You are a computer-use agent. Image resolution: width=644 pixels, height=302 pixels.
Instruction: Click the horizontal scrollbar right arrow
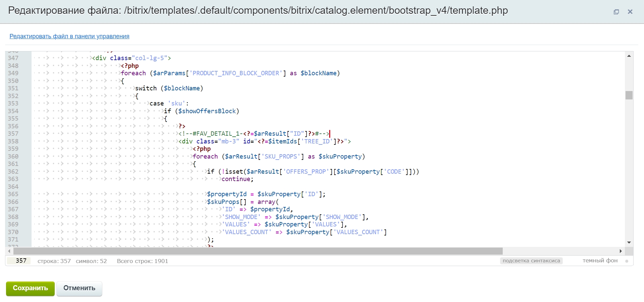point(621,251)
